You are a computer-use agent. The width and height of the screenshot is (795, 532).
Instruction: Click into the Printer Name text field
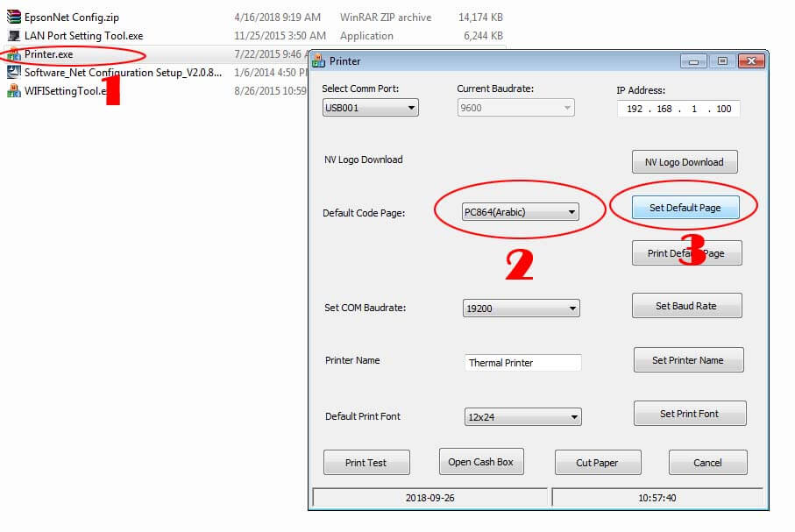(522, 363)
